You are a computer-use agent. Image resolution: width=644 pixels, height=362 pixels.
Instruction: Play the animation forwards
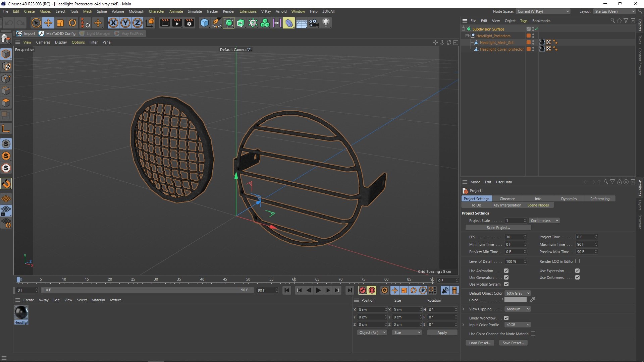(x=318, y=290)
